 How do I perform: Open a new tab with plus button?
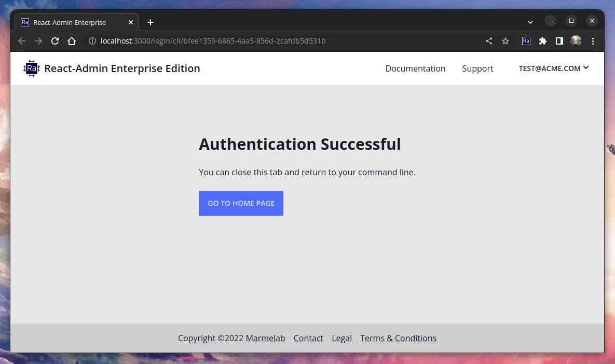(151, 22)
